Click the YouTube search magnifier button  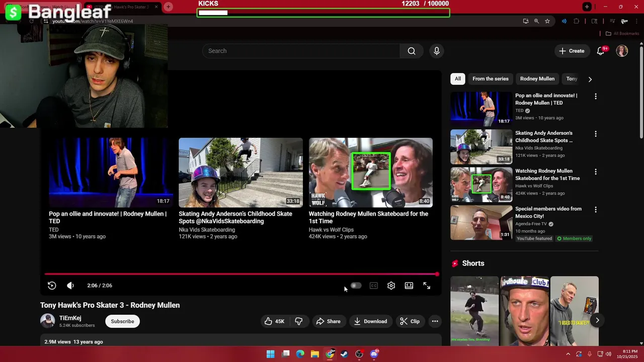[x=412, y=51]
